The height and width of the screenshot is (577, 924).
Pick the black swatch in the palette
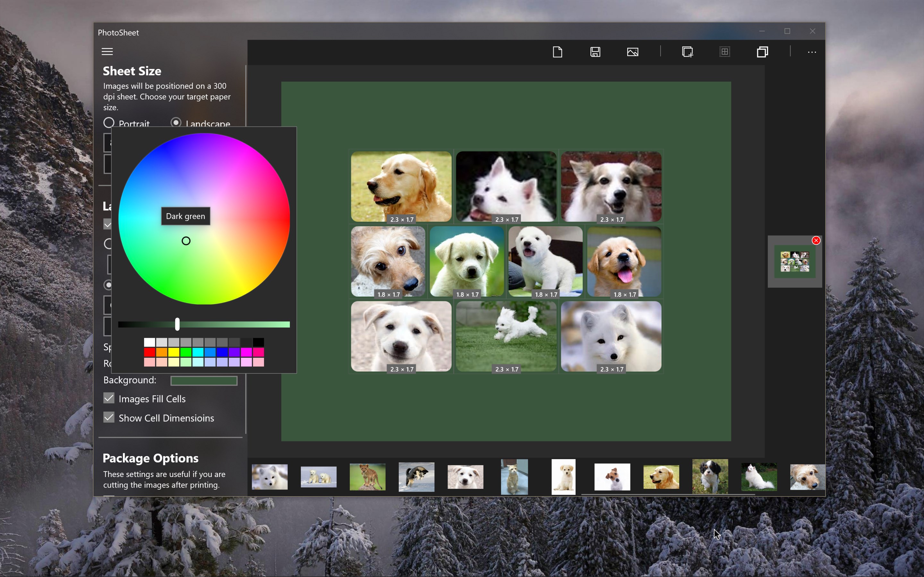pyautogui.click(x=258, y=342)
